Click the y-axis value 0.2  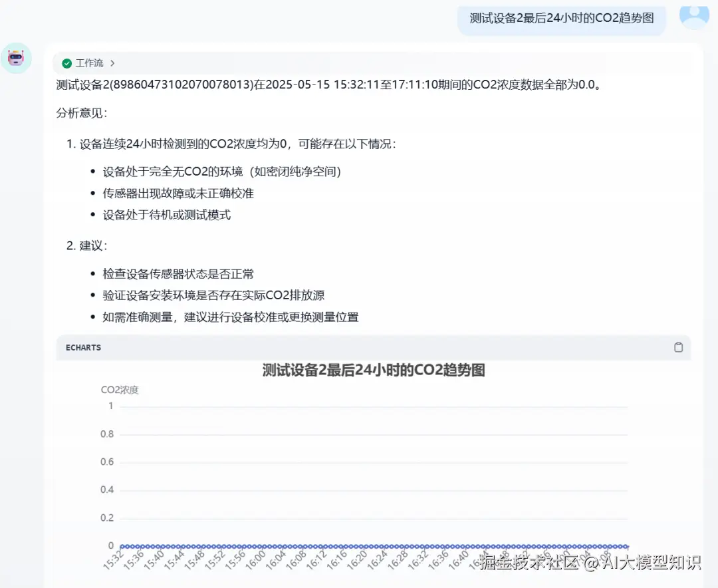(x=107, y=518)
